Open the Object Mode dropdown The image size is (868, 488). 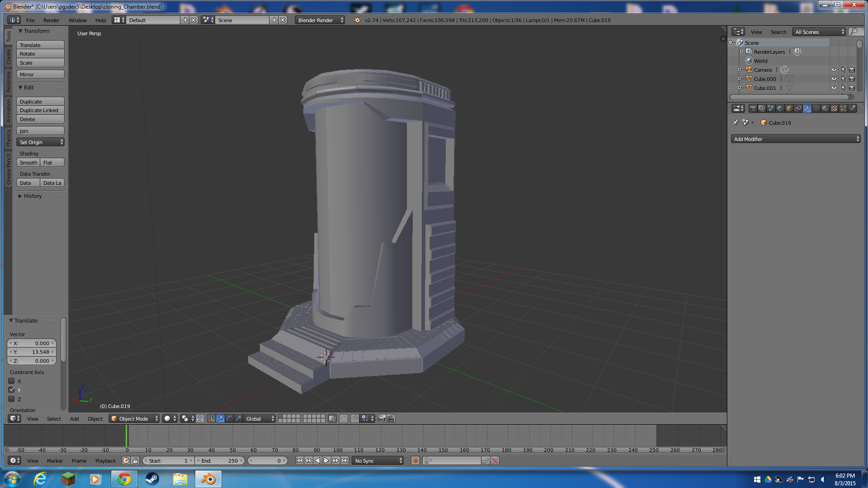[134, 419]
